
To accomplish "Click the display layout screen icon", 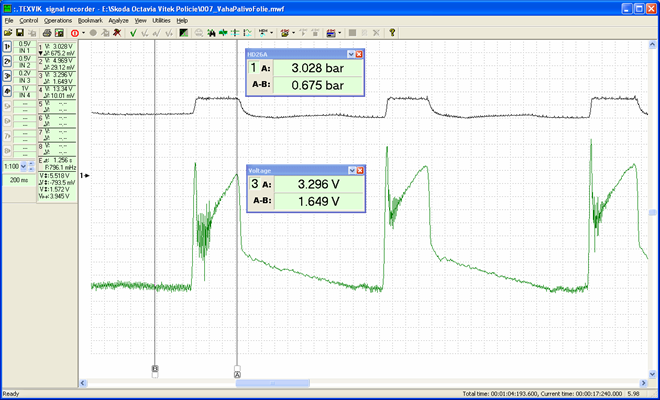I will (331, 33).
